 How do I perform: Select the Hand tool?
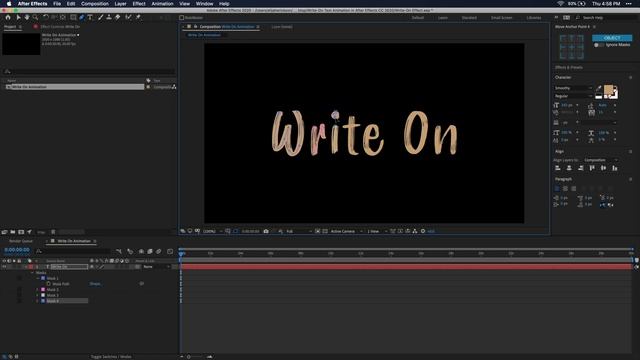tap(27, 18)
